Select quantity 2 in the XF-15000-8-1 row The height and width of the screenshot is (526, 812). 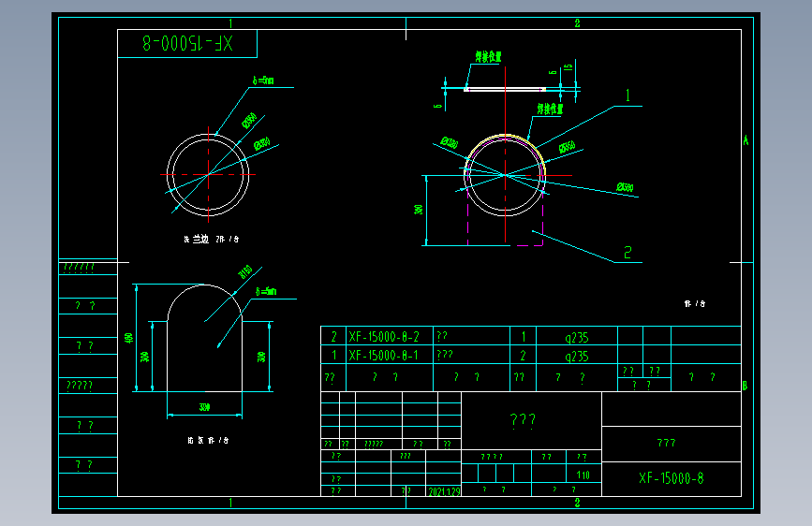[x=523, y=356]
